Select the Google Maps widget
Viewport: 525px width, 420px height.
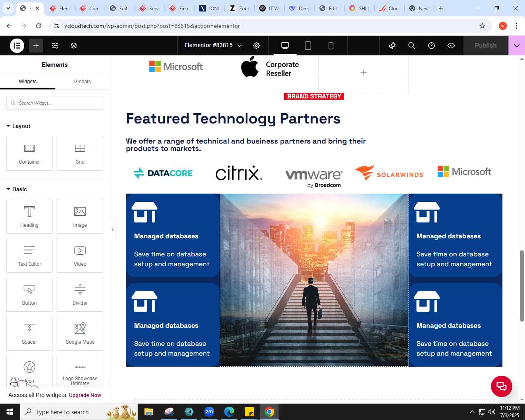point(80,333)
